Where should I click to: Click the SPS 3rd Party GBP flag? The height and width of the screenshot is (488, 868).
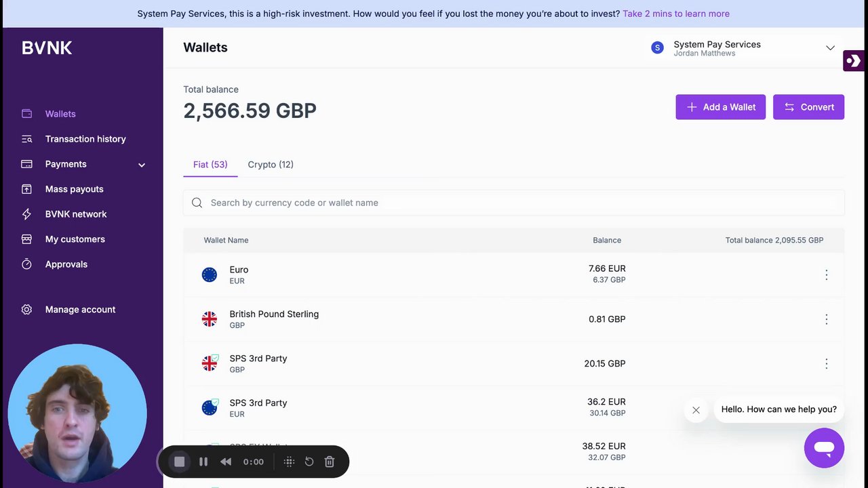click(210, 363)
